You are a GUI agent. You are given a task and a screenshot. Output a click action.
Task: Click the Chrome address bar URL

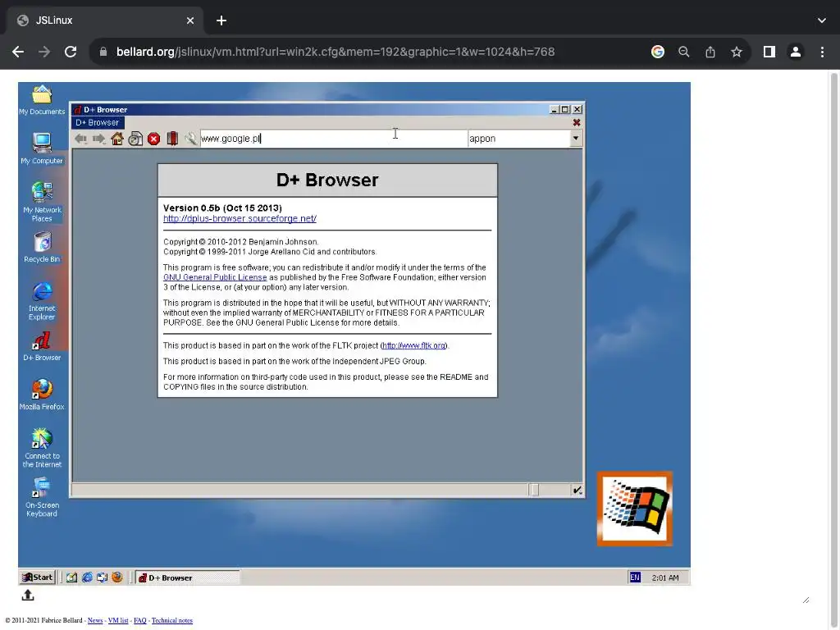pyautogui.click(x=336, y=52)
